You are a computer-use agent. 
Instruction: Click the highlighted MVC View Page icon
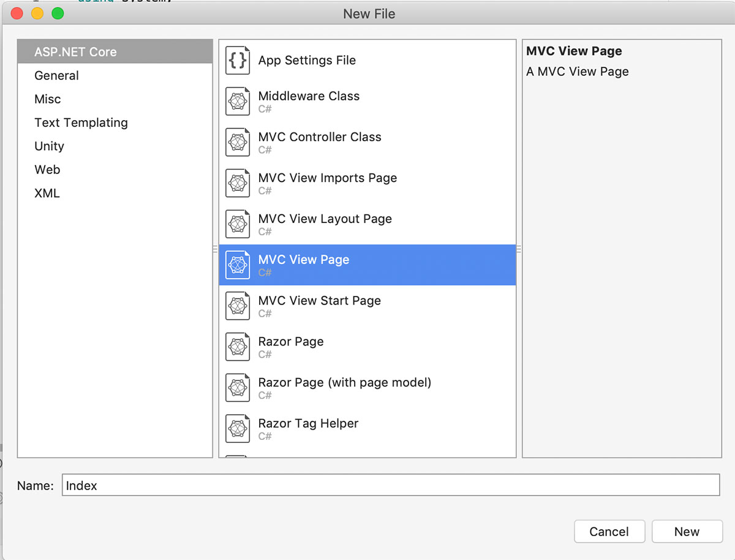tap(238, 265)
